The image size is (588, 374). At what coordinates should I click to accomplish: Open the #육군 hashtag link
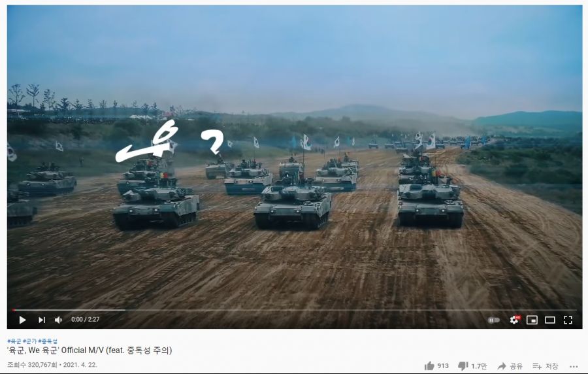[x=14, y=341]
